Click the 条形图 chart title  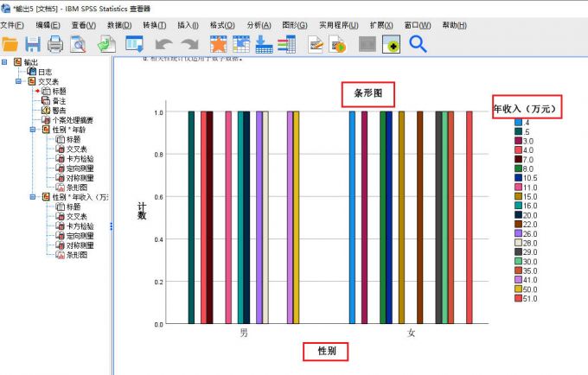[367, 93]
